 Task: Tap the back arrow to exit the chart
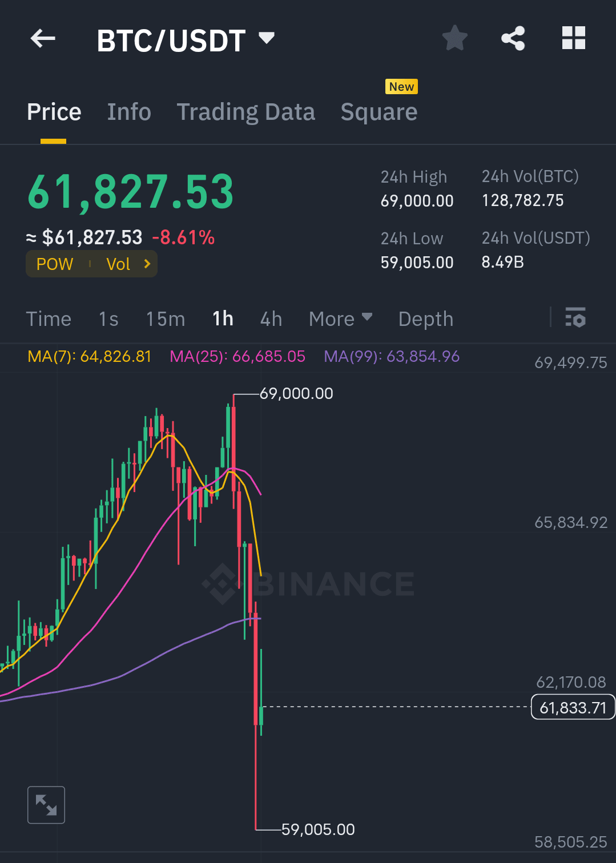pos(42,38)
